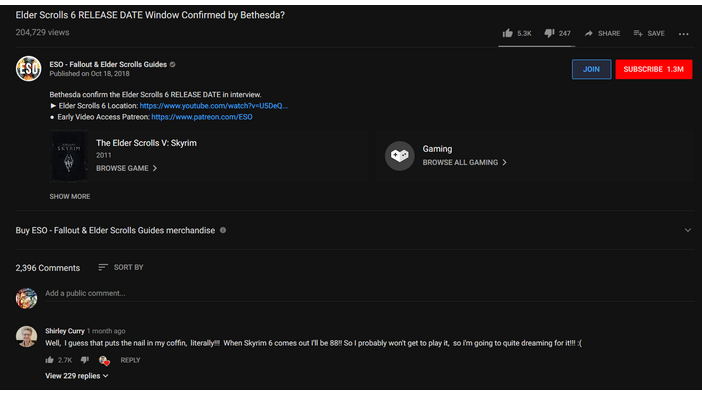The height and width of the screenshot is (395, 702).
Task: Open Browse Game chevron link
Action: [126, 168]
